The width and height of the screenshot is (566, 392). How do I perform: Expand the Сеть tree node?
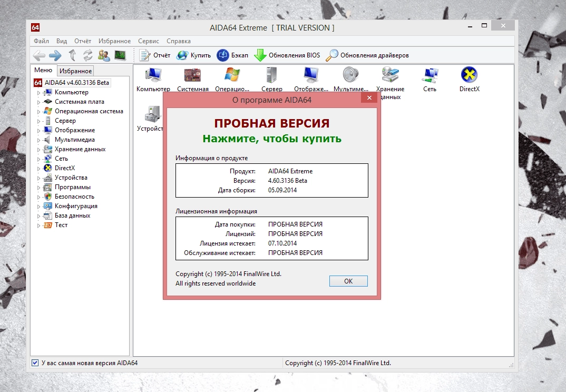38,159
